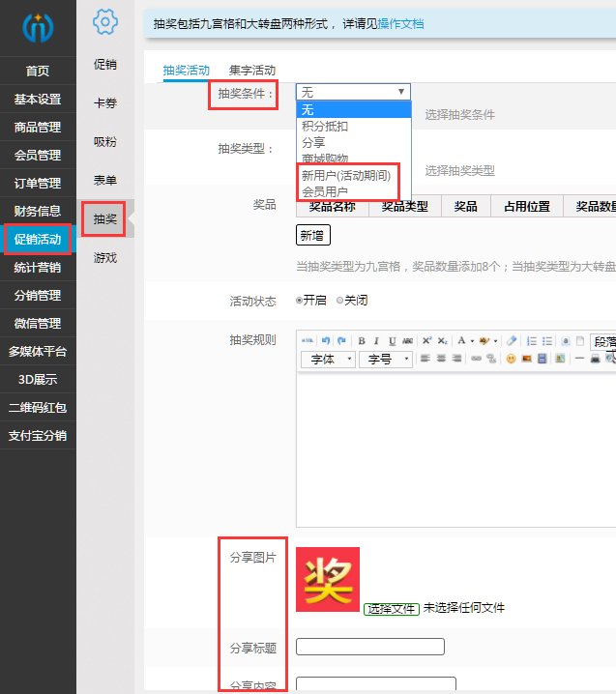Click the remove link icon
Screen dimensions: 616x694
491,359
